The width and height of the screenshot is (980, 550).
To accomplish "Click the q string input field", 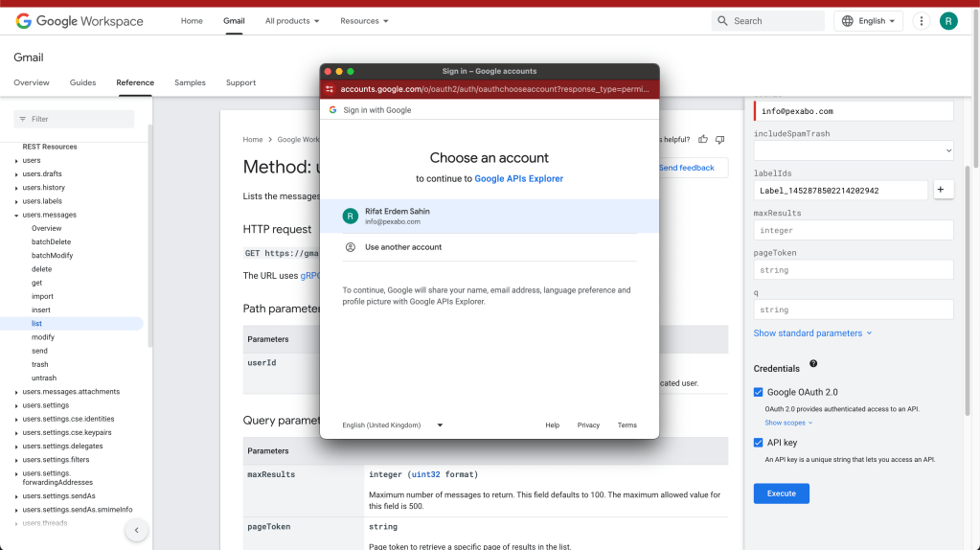I will point(854,309).
